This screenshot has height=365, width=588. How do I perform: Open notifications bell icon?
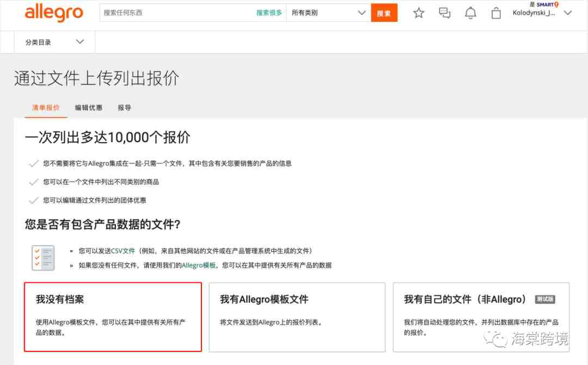470,13
